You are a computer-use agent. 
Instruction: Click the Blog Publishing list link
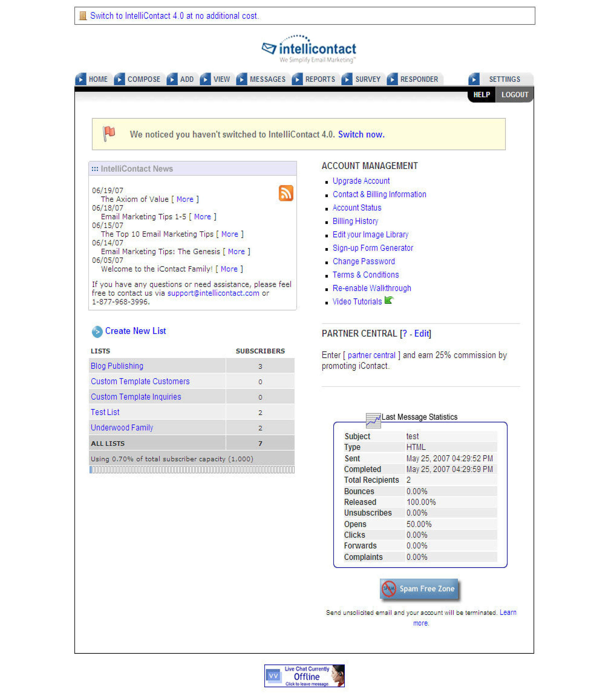pos(117,365)
